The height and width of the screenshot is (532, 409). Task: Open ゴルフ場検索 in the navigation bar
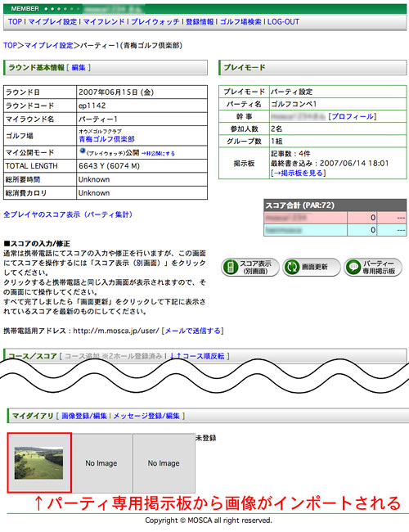click(x=240, y=22)
